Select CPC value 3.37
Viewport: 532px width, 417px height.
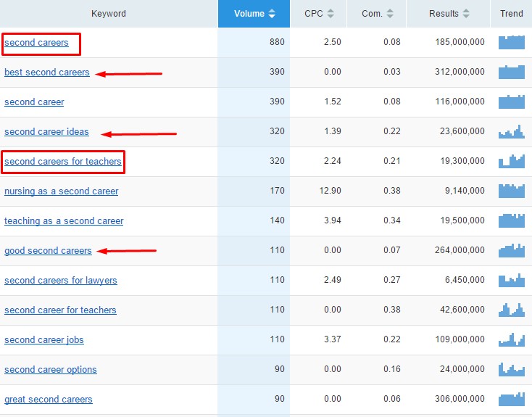pos(333,339)
